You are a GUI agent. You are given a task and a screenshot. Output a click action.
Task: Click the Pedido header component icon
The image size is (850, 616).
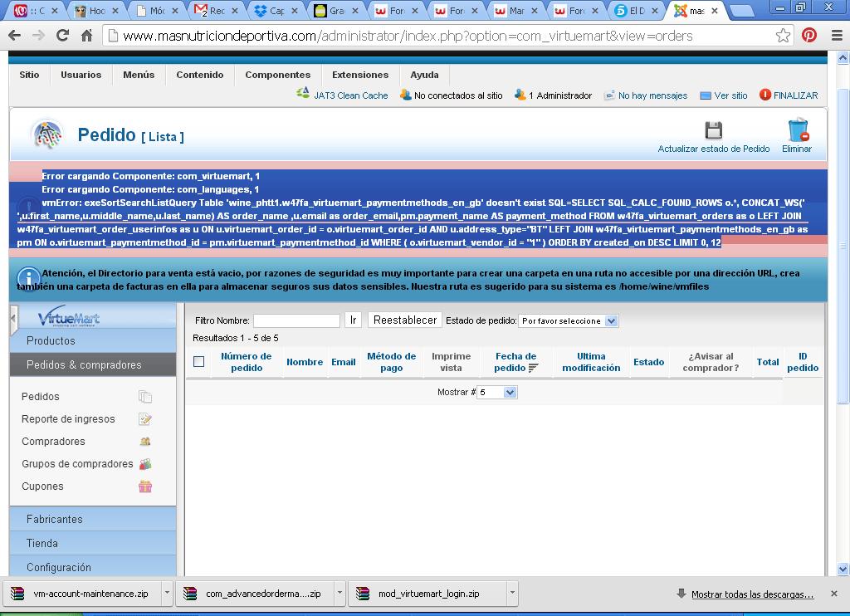(47, 134)
